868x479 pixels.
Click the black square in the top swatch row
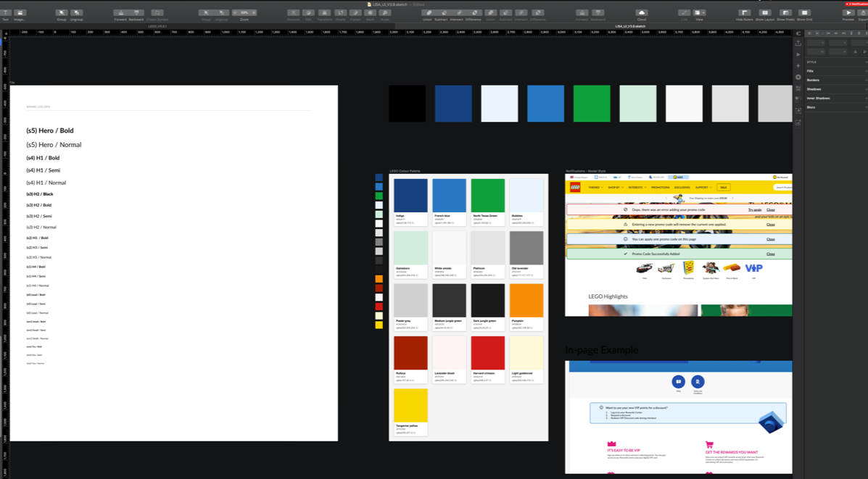[x=408, y=104]
